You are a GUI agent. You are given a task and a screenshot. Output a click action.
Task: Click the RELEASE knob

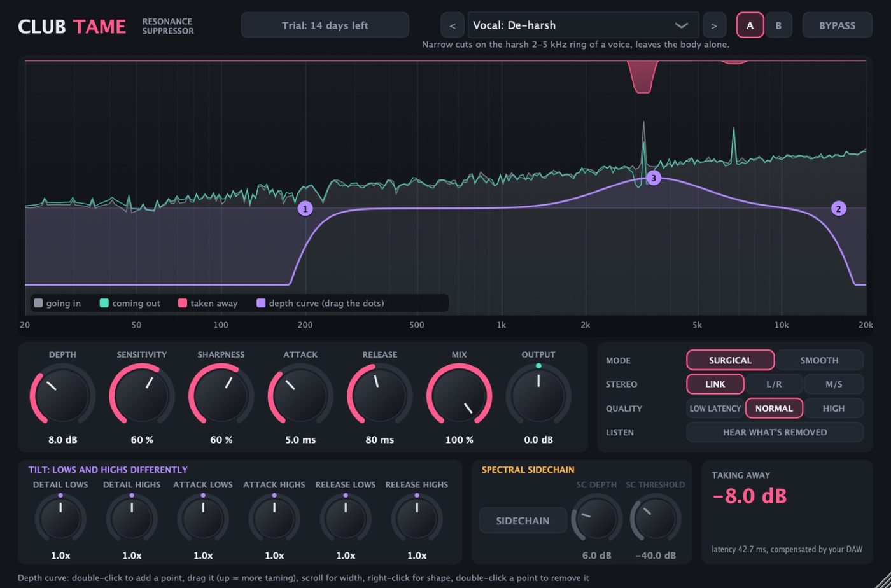(x=380, y=395)
